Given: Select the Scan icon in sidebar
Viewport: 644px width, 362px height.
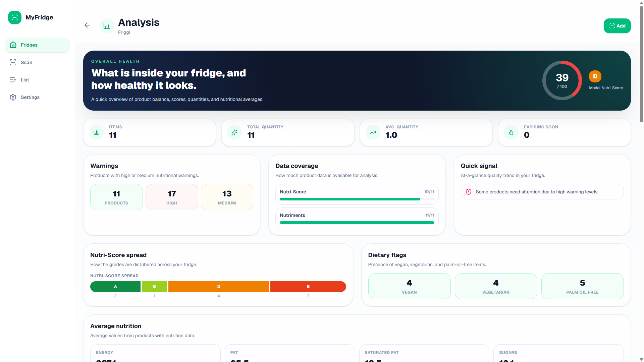Looking at the screenshot, I should click(13, 62).
